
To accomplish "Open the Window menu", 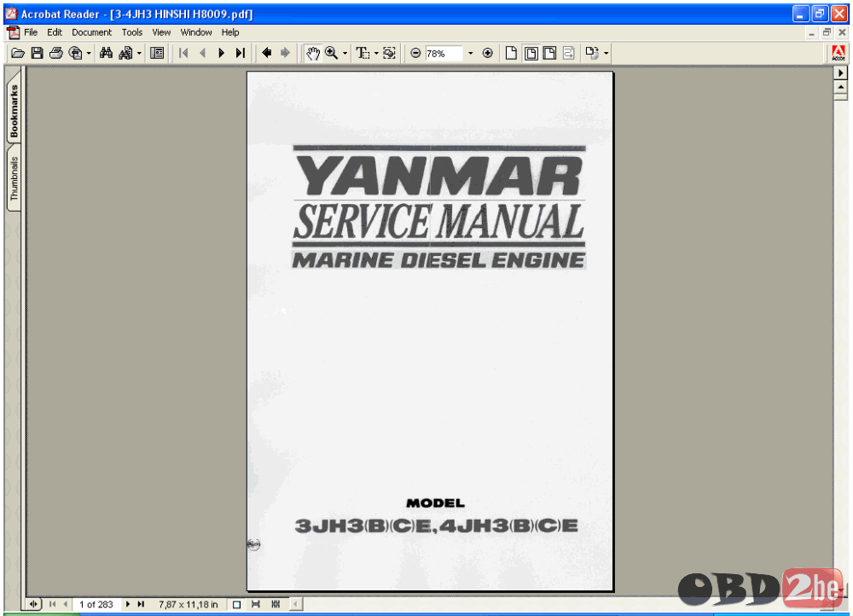I will pyautogui.click(x=196, y=32).
